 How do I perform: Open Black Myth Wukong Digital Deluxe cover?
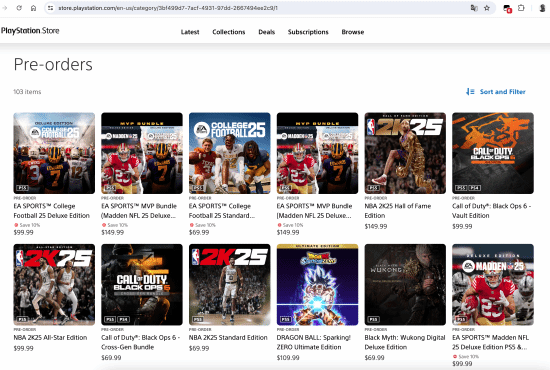click(405, 284)
